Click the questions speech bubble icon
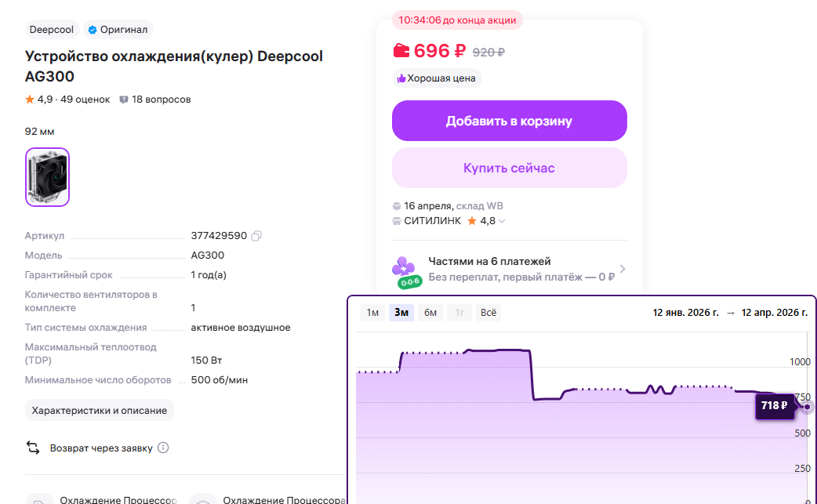Image resolution: width=817 pixels, height=504 pixels. click(x=123, y=100)
